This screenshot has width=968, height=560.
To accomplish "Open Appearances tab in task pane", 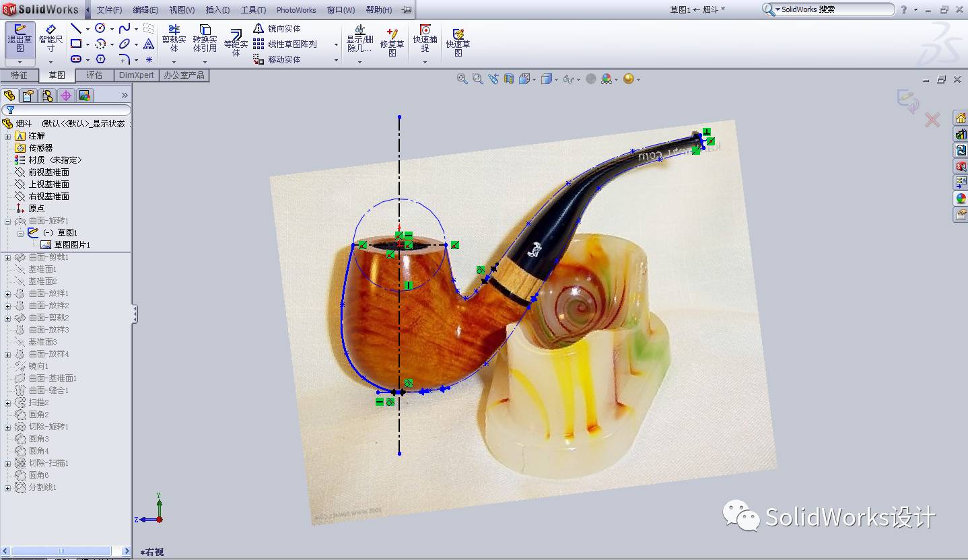I will pyautogui.click(x=960, y=199).
